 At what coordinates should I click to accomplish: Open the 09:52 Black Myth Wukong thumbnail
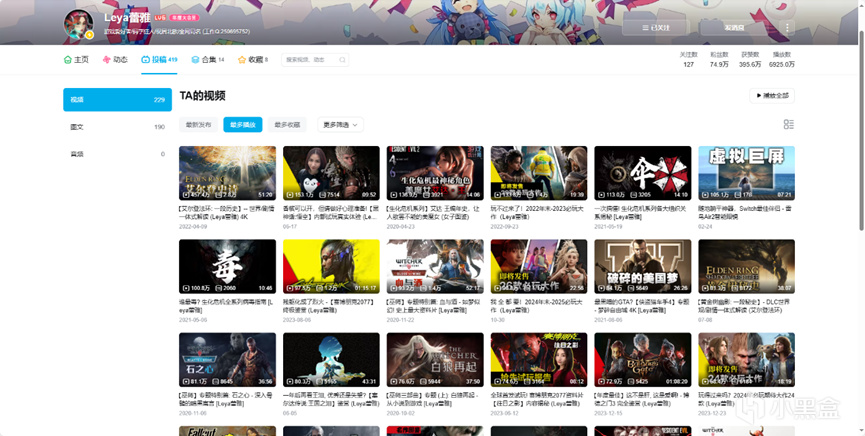click(x=331, y=173)
